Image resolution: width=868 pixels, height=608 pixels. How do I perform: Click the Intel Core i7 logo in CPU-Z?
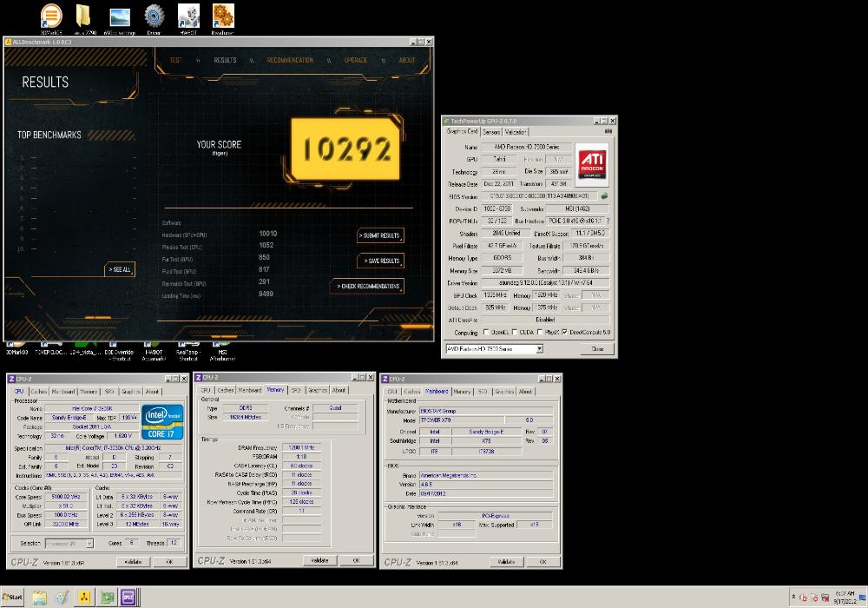163,422
